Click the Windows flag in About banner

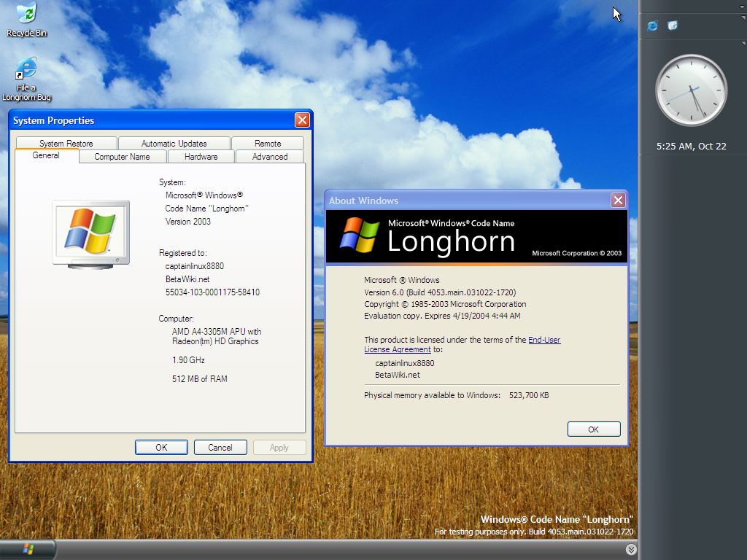point(360,235)
